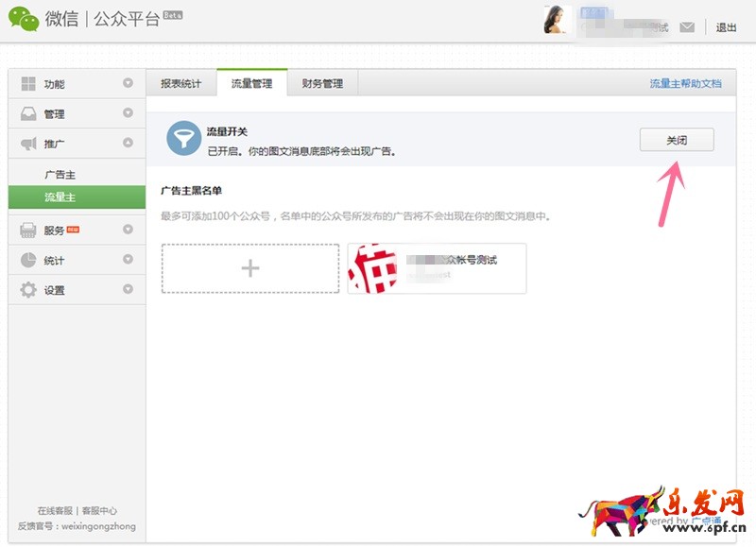Click the WeChat logo icon

(24, 19)
